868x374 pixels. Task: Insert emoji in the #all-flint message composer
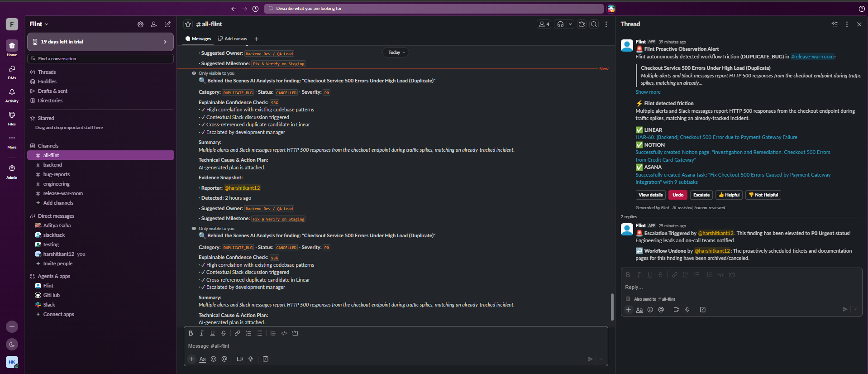pos(214,359)
